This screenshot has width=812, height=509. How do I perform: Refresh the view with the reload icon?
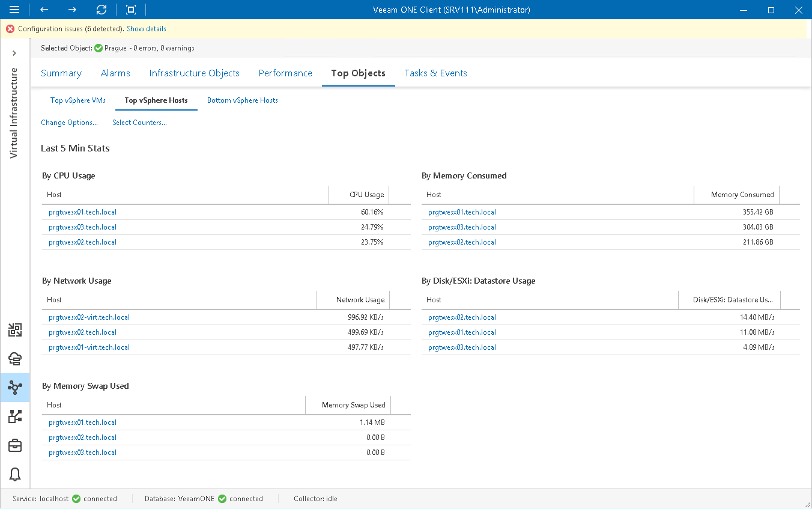pyautogui.click(x=101, y=10)
